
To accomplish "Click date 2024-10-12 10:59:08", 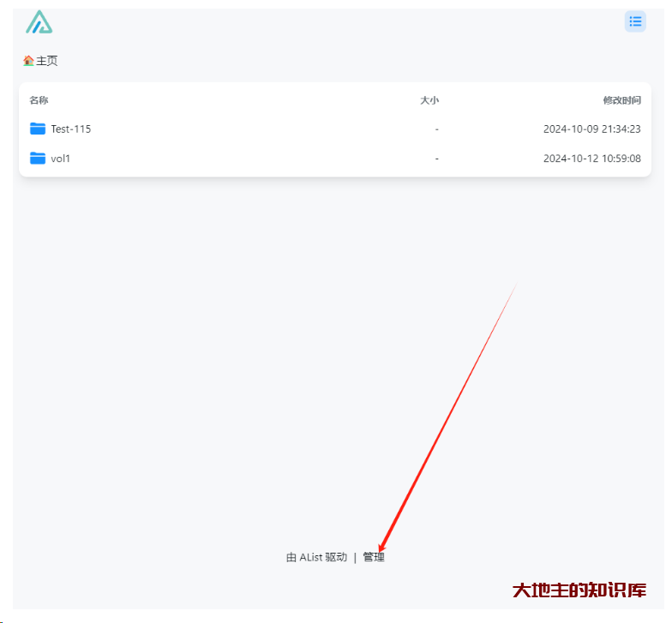I will [591, 159].
